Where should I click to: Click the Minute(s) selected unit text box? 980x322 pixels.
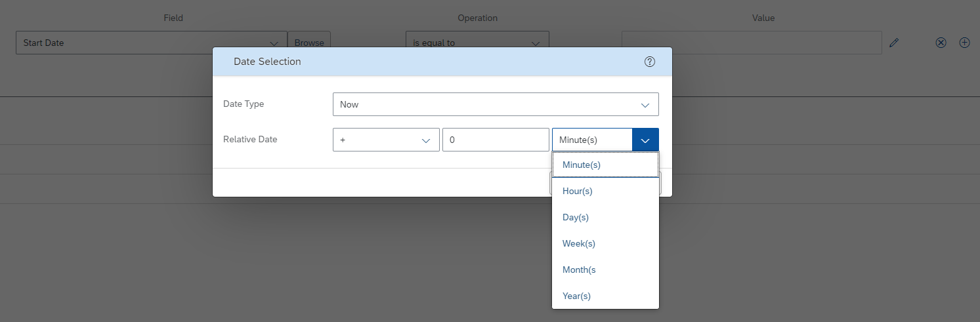592,140
